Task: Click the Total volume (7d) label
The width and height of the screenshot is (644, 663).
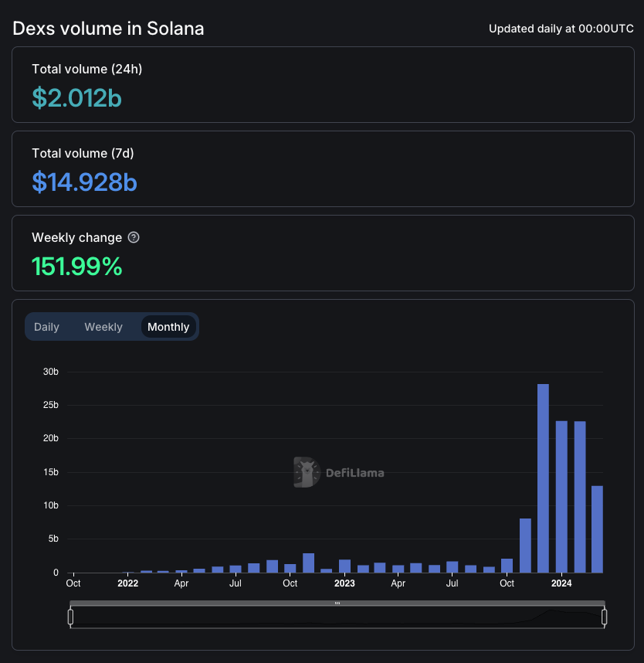Action: (x=83, y=153)
